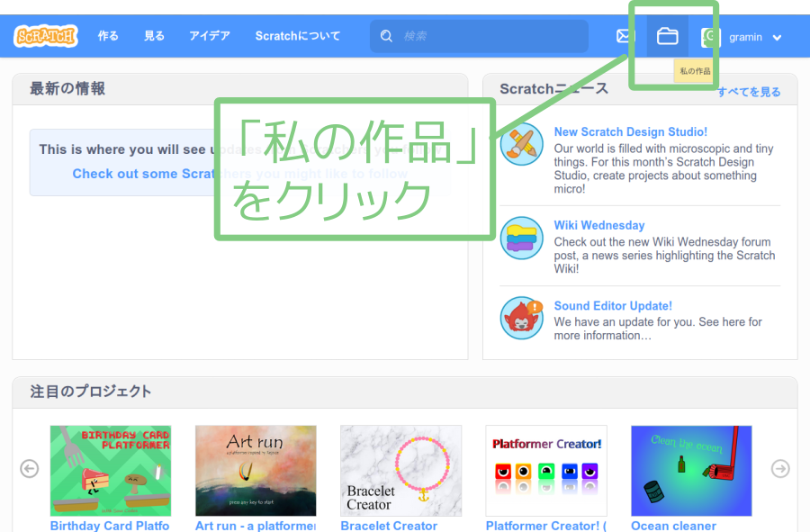The height and width of the screenshot is (532, 810).
Task: Open My Stuff folder icon
Action: click(x=668, y=36)
